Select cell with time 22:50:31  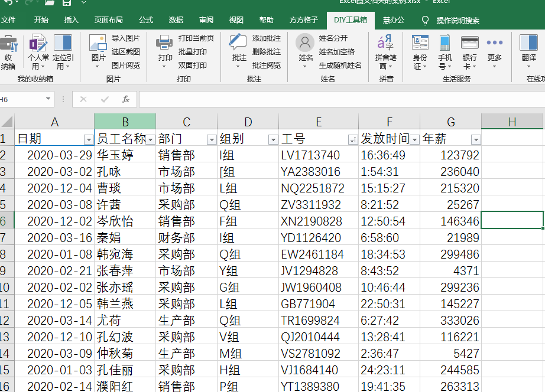(x=389, y=304)
